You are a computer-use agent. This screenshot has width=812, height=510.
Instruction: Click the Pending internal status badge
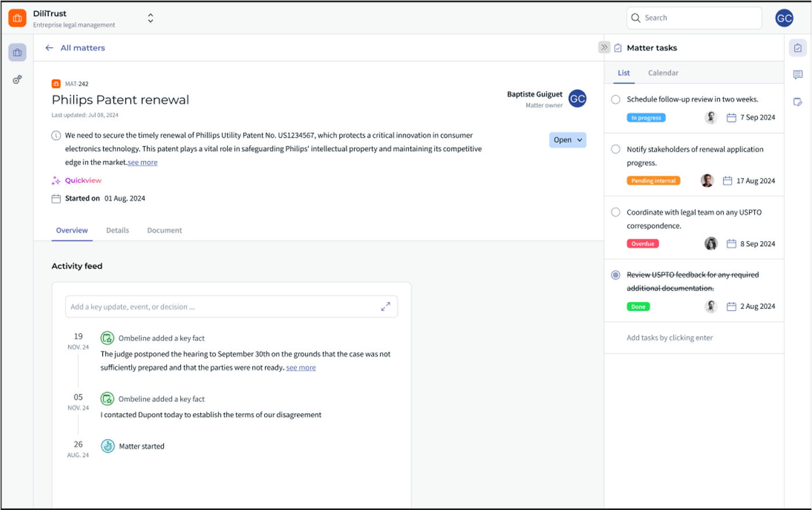653,181
